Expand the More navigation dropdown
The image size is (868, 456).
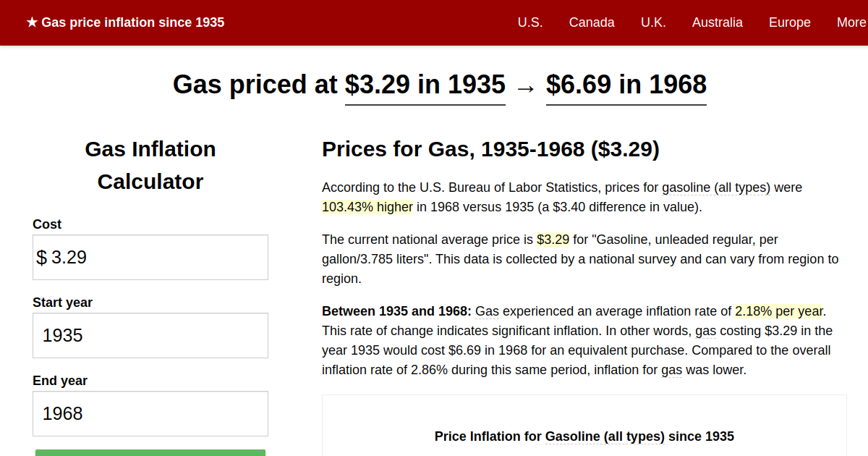851,22
